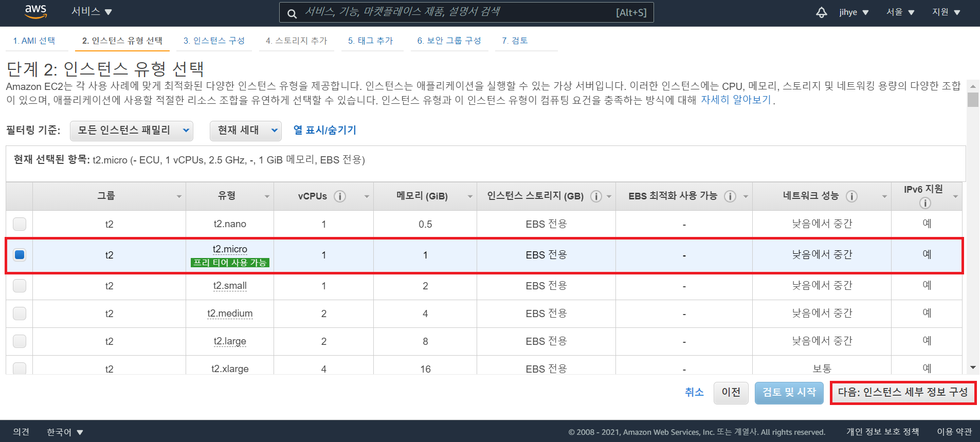The height and width of the screenshot is (442, 980).
Task: Toggle the t2.micro row checkbox
Action: click(20, 255)
